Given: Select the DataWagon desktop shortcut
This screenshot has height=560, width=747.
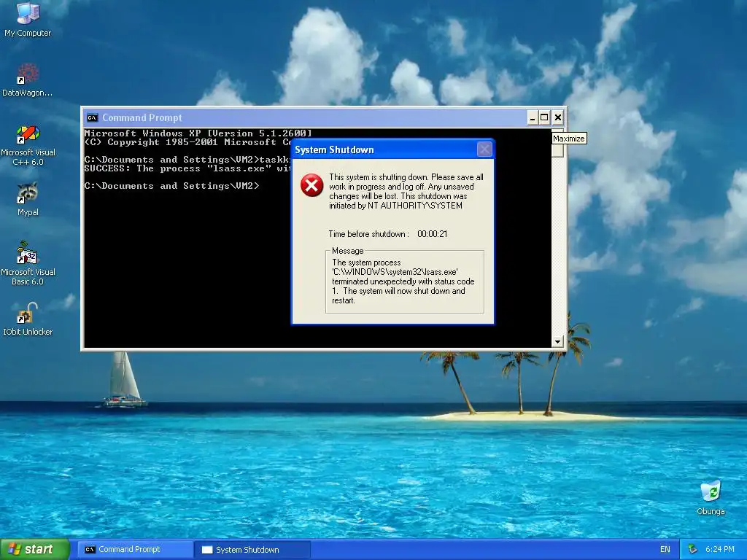Looking at the screenshot, I should click(28, 79).
